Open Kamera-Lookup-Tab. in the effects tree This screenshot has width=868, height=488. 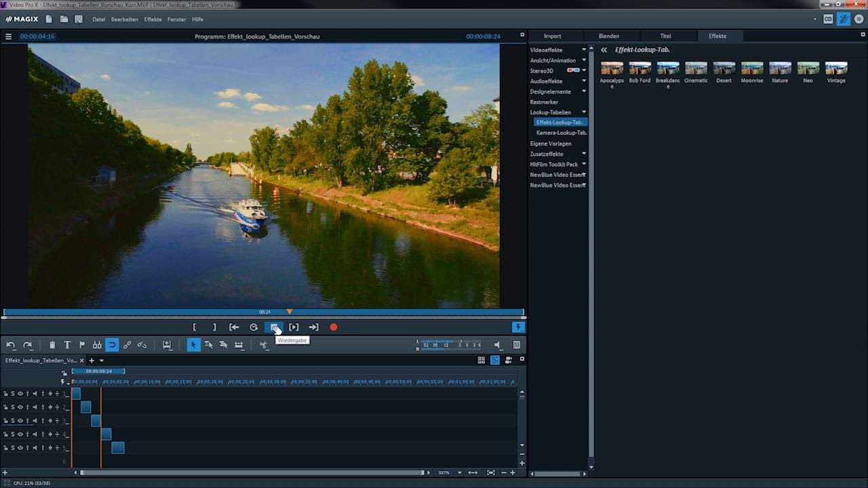pos(561,133)
